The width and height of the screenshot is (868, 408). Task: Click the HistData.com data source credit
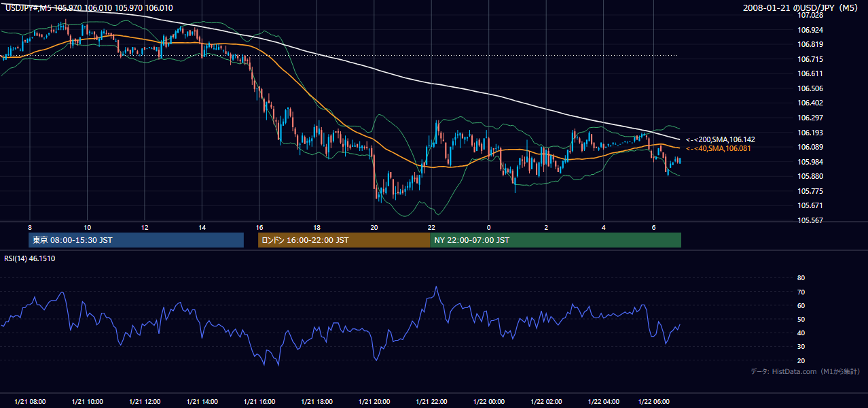pyautogui.click(x=805, y=371)
